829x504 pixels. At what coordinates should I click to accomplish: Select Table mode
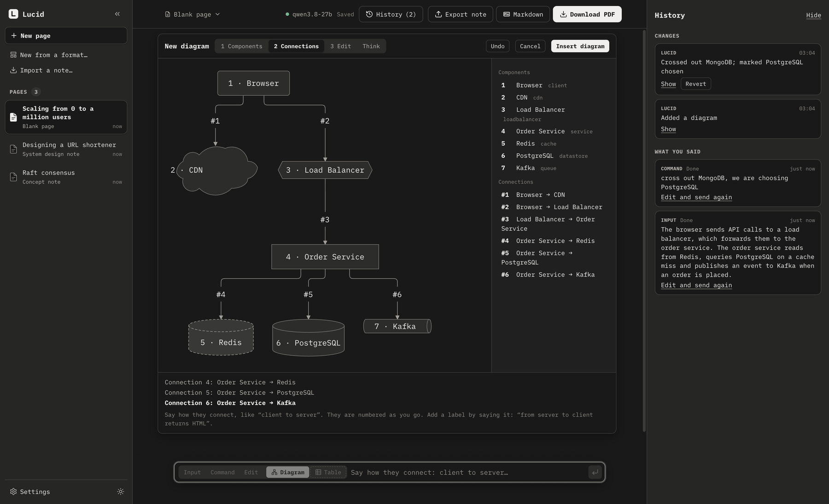(328, 472)
